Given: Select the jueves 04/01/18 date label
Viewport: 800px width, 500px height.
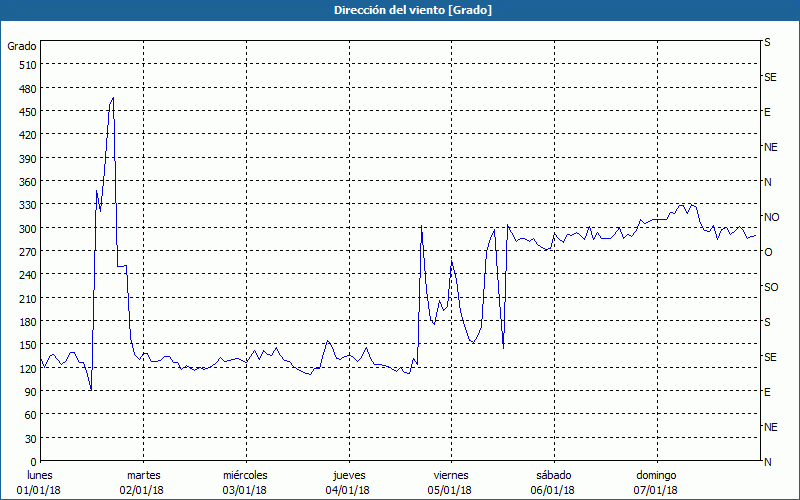Looking at the screenshot, I should pyautogui.click(x=348, y=482).
